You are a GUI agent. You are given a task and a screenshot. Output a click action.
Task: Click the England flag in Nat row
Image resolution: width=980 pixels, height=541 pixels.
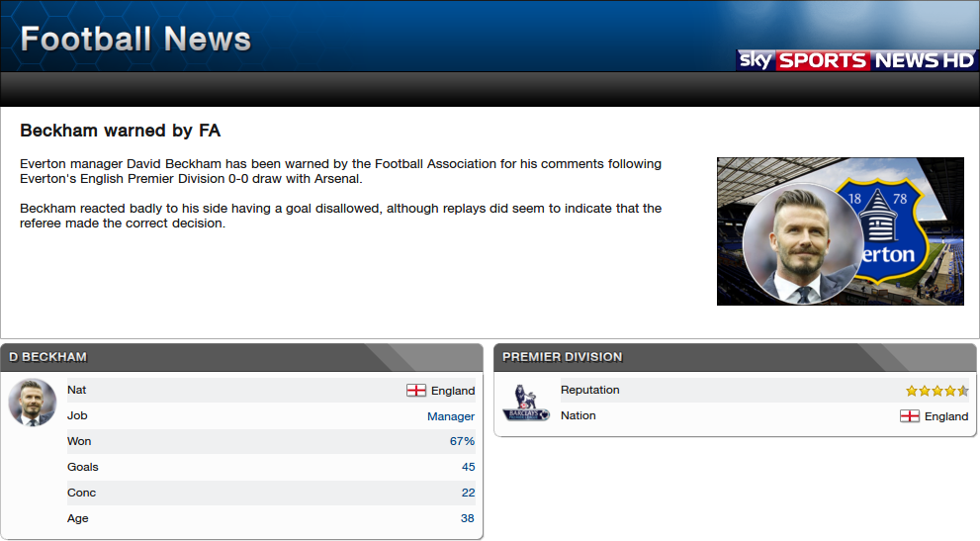click(415, 391)
